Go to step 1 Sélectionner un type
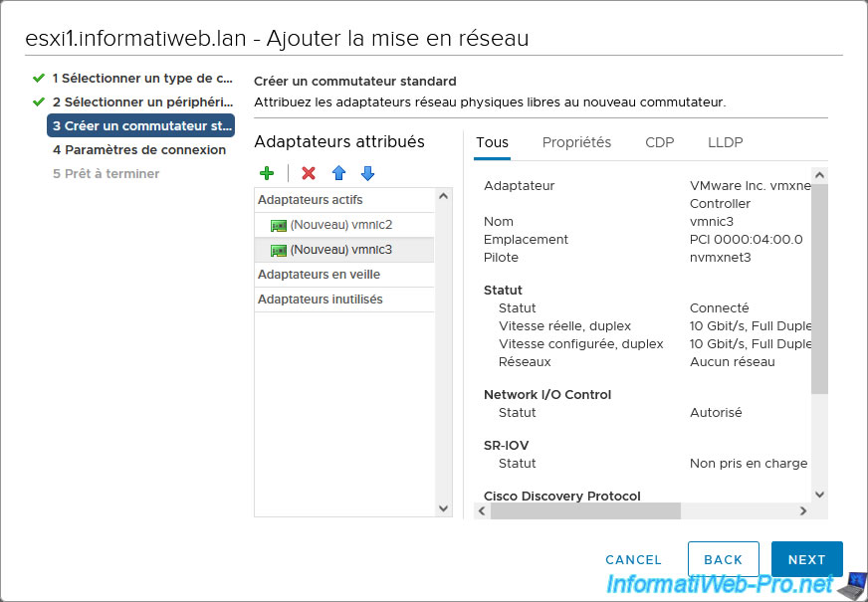868x602 pixels. (141, 78)
